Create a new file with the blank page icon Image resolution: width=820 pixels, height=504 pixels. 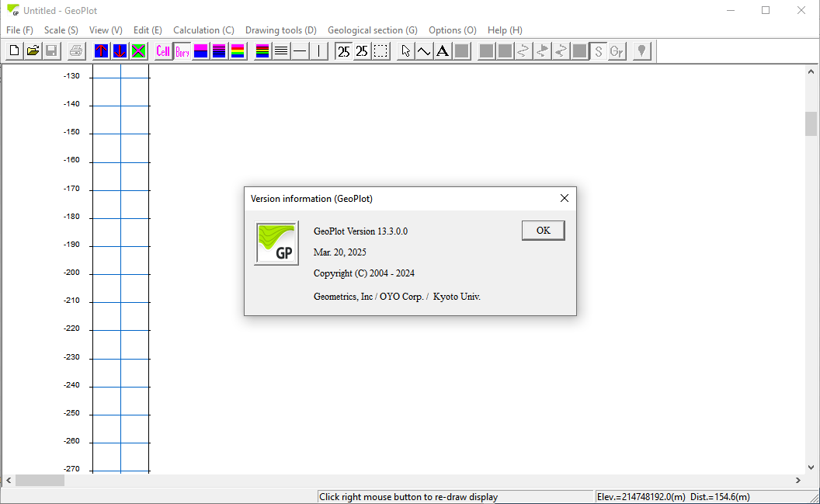15,51
